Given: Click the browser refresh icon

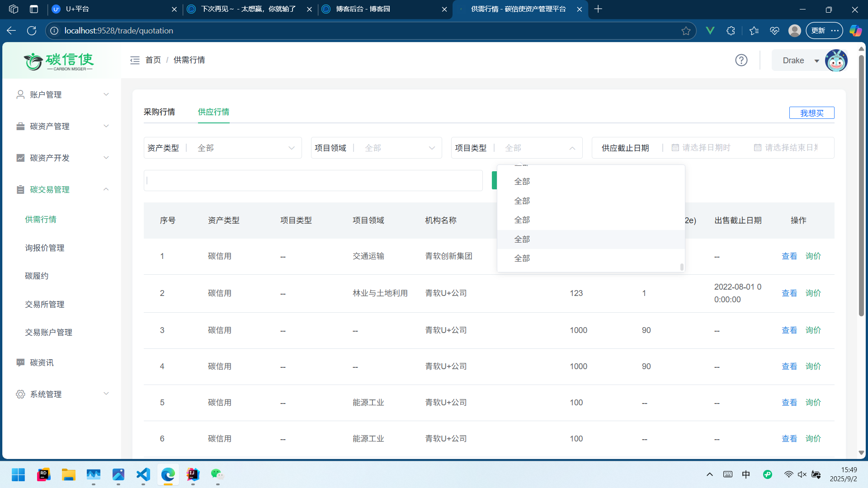Looking at the screenshot, I should [32, 31].
